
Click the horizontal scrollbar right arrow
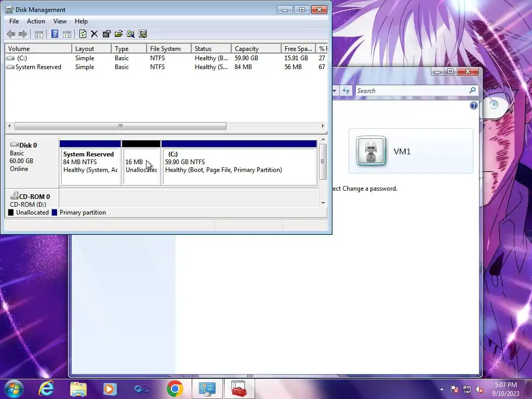(x=323, y=126)
